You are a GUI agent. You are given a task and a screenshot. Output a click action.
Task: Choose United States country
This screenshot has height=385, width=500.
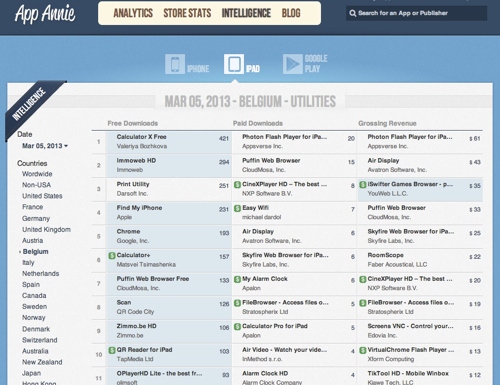tap(42, 196)
